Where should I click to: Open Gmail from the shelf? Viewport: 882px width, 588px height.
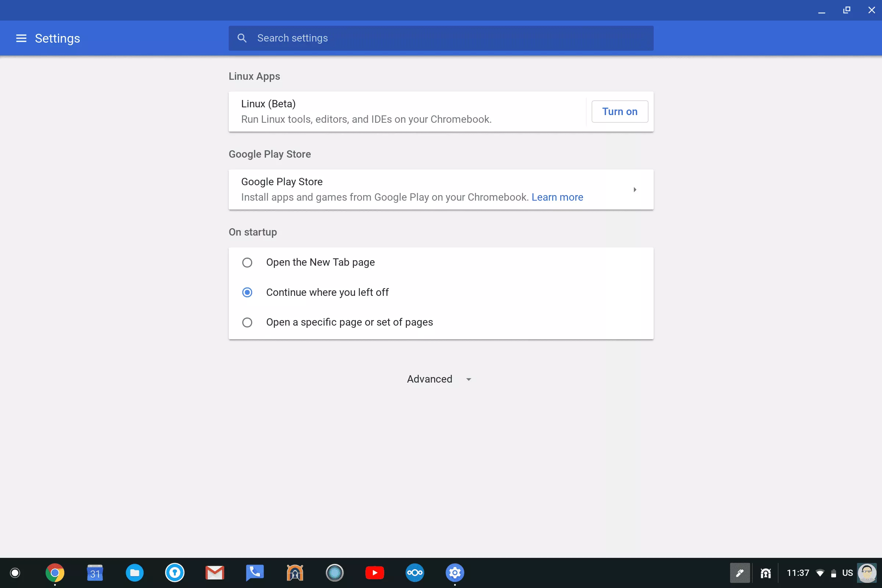[x=215, y=573]
